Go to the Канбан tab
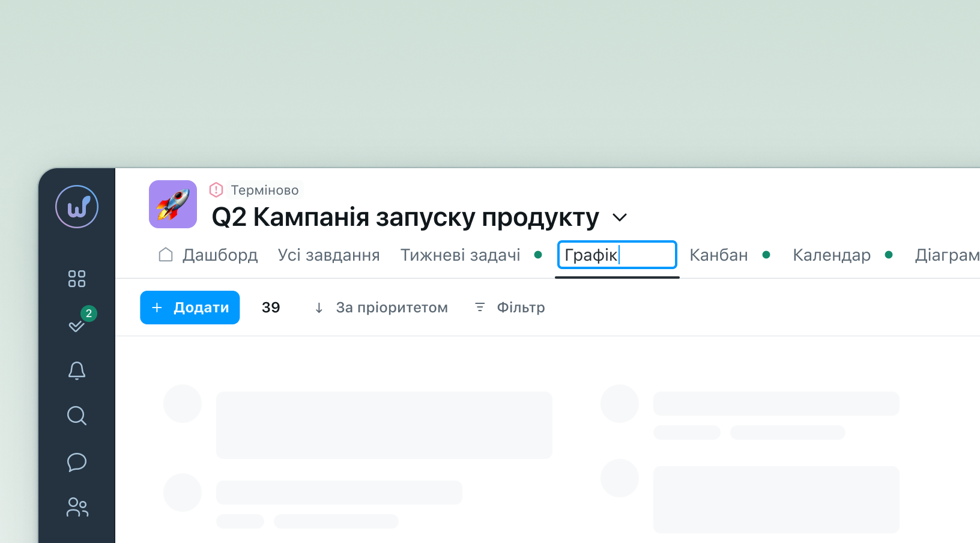 718,255
